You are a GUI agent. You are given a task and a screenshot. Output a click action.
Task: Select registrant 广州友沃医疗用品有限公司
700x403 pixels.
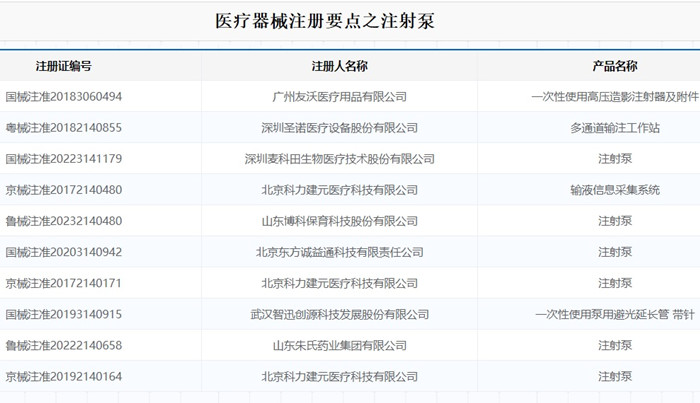click(x=339, y=96)
